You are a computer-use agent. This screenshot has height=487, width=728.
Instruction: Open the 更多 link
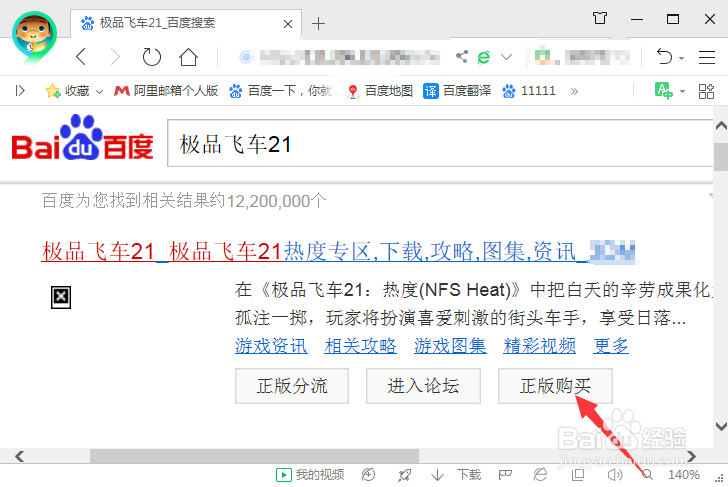coord(611,346)
